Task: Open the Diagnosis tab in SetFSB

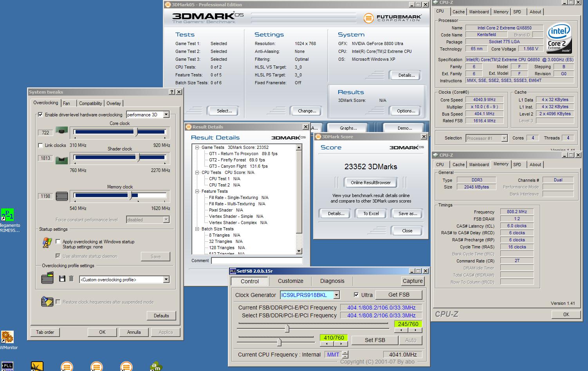Action: pyautogui.click(x=332, y=281)
